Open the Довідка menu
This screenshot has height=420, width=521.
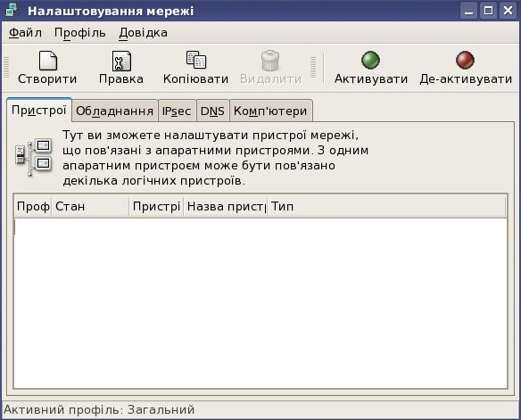point(144,33)
